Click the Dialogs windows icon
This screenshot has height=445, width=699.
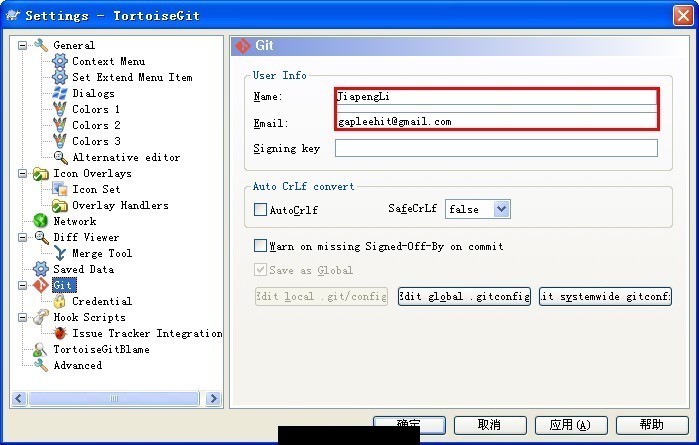(60, 93)
